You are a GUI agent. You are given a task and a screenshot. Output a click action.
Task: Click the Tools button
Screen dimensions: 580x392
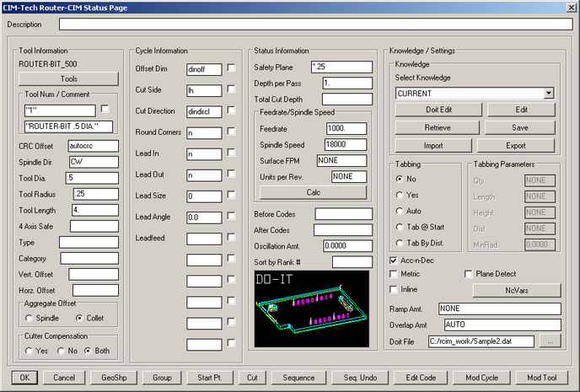(69, 78)
